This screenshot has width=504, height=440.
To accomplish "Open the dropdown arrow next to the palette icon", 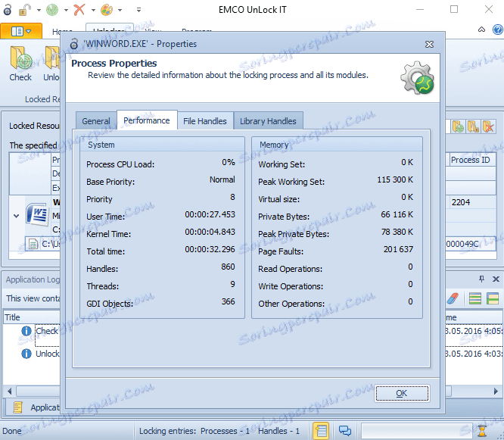I will [x=120, y=11].
